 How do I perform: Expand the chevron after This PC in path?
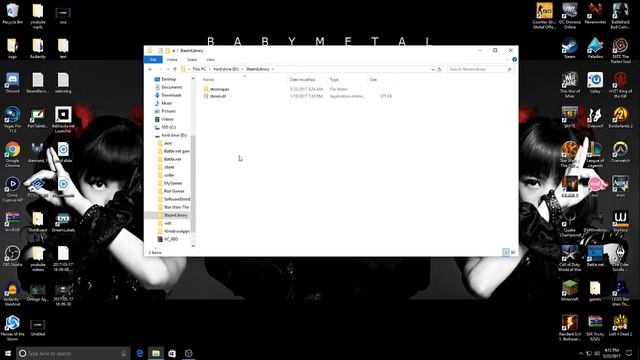point(210,69)
